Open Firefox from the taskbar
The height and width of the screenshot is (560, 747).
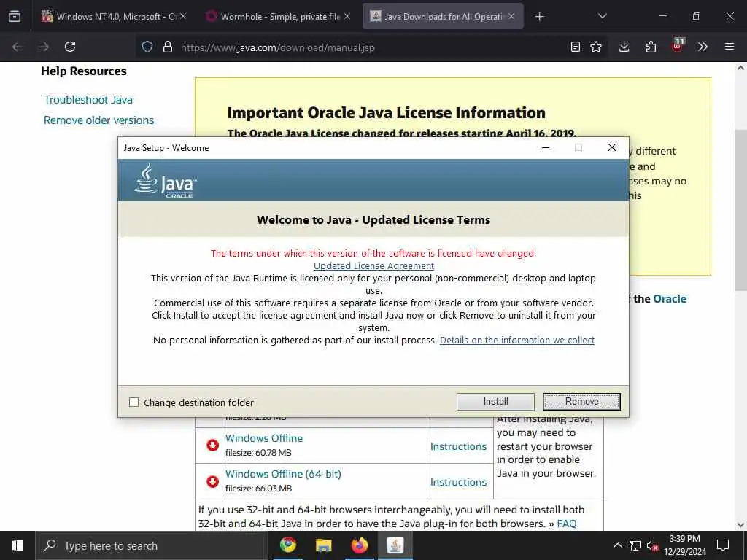359,545
